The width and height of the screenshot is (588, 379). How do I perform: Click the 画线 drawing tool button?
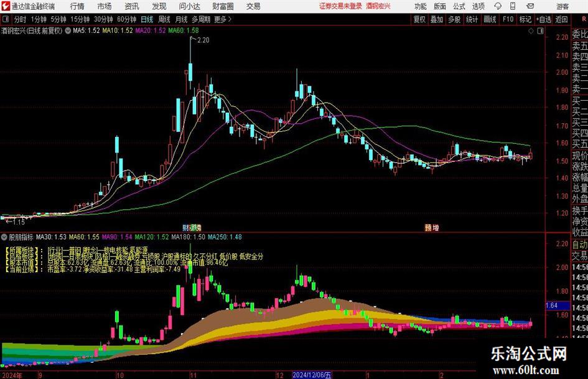490,19
